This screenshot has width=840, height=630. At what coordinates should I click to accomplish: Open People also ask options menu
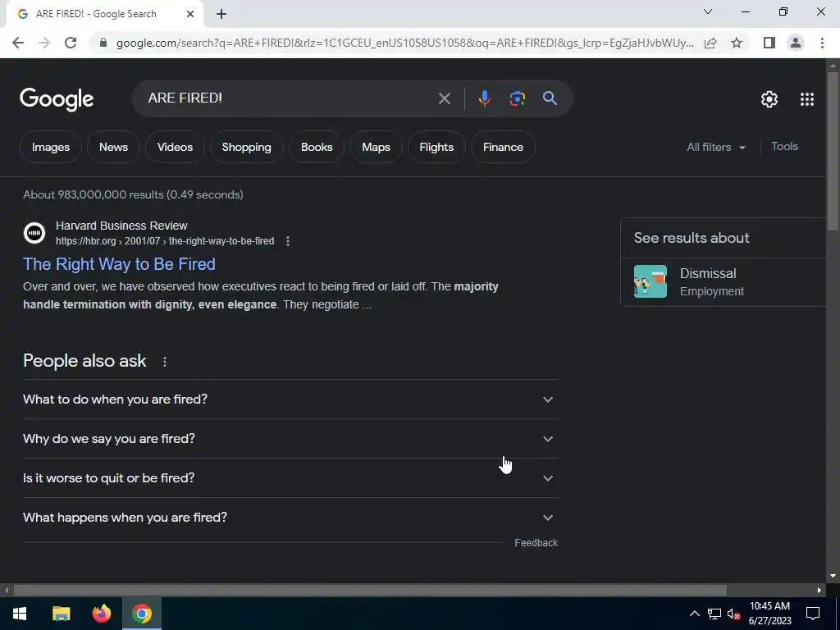coord(165,362)
